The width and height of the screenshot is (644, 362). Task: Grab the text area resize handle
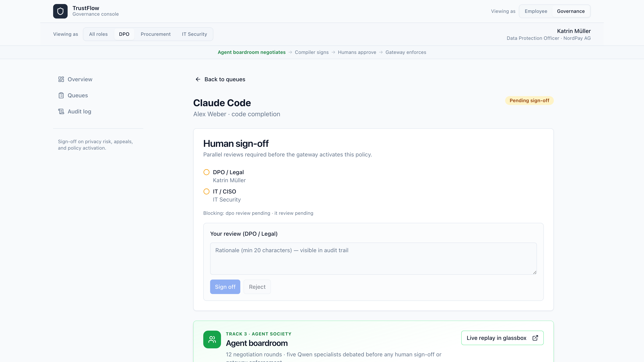click(x=535, y=272)
